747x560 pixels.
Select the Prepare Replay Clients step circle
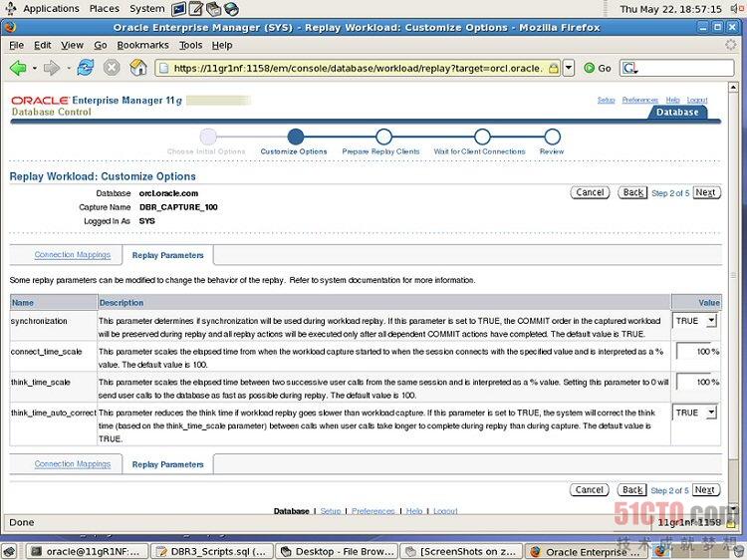(x=383, y=137)
